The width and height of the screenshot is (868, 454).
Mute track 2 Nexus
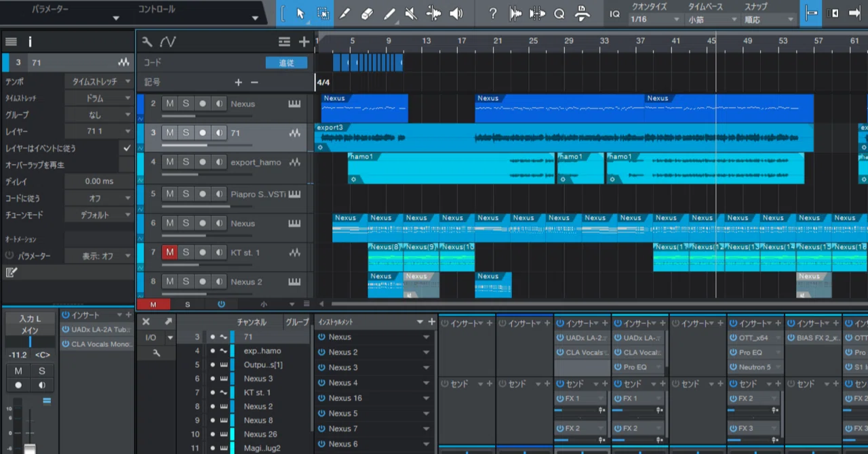coord(170,104)
